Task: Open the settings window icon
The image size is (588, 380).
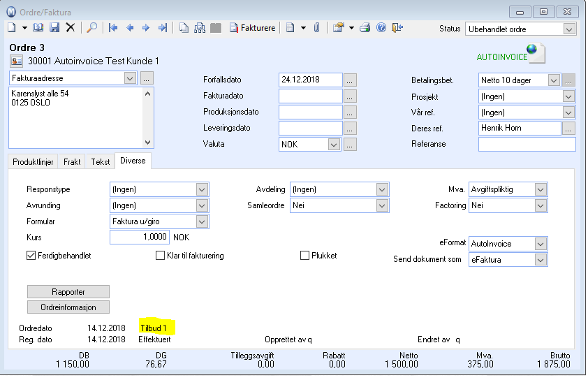Action: point(338,28)
